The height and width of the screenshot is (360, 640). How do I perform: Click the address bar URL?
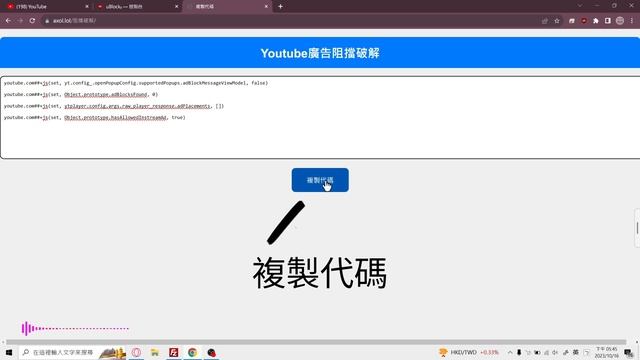(74, 20)
